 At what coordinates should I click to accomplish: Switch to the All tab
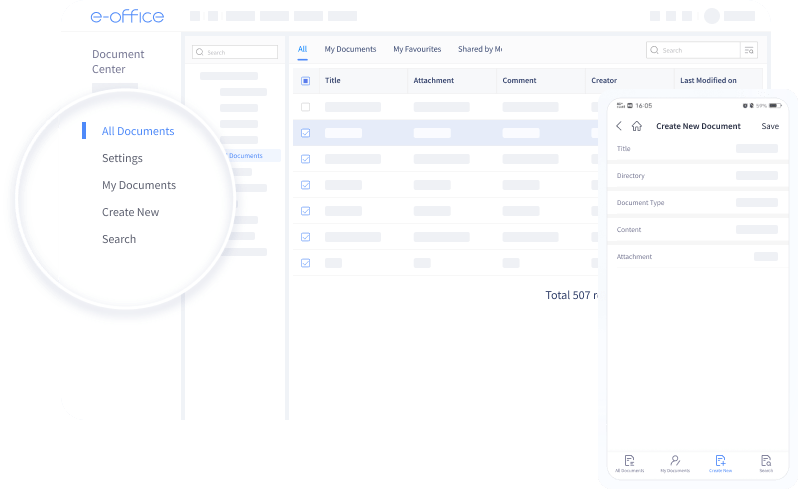302,49
